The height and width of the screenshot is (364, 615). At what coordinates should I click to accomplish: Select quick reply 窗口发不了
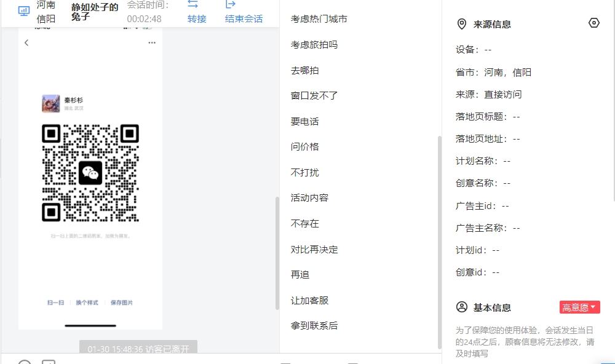[x=314, y=96]
